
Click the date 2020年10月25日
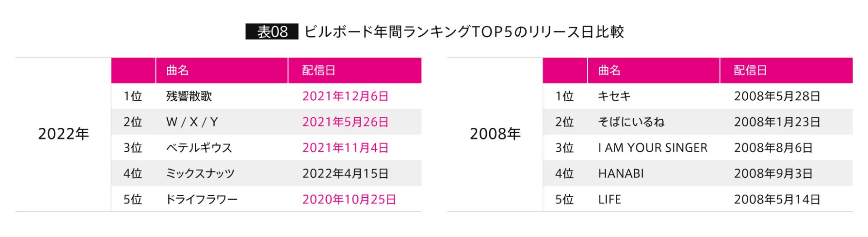coord(349,199)
